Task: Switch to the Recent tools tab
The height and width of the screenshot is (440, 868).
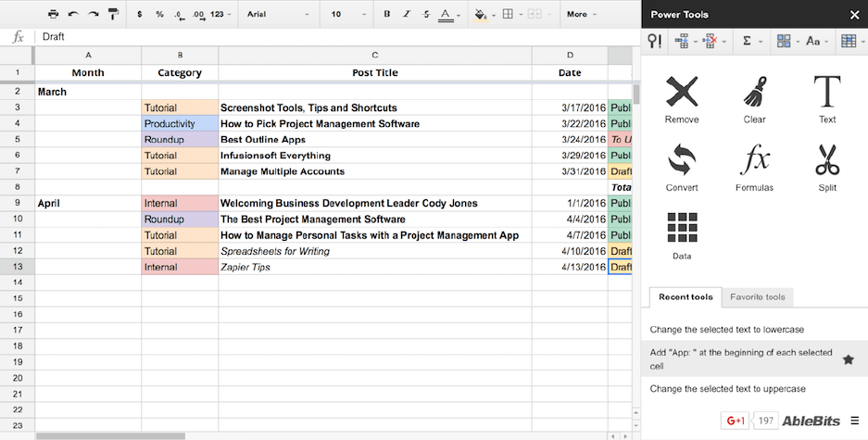Action: [686, 297]
